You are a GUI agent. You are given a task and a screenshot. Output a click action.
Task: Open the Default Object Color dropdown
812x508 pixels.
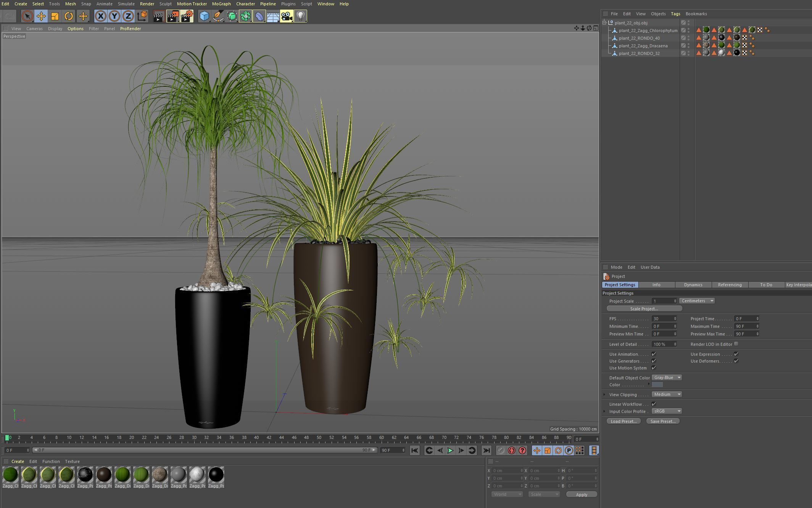[x=667, y=377]
